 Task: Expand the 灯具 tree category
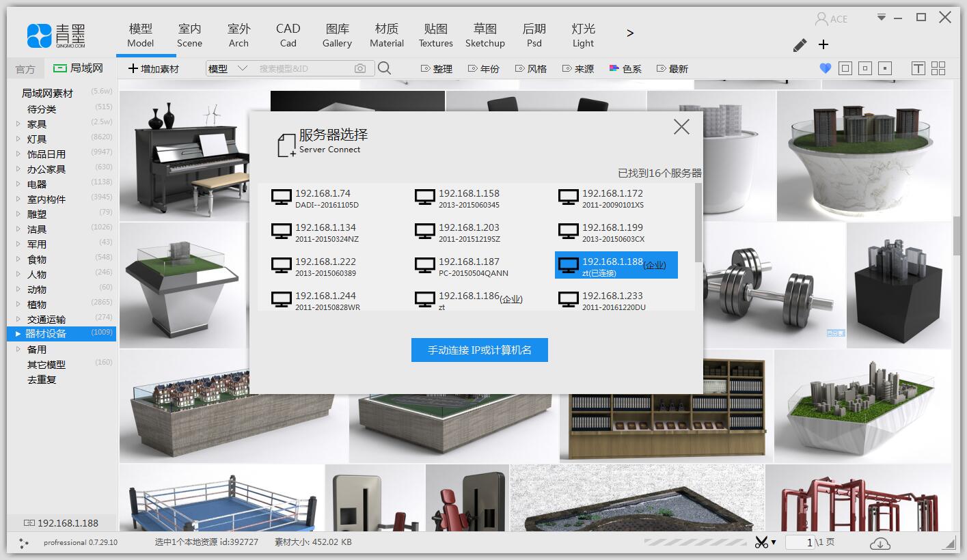point(18,139)
